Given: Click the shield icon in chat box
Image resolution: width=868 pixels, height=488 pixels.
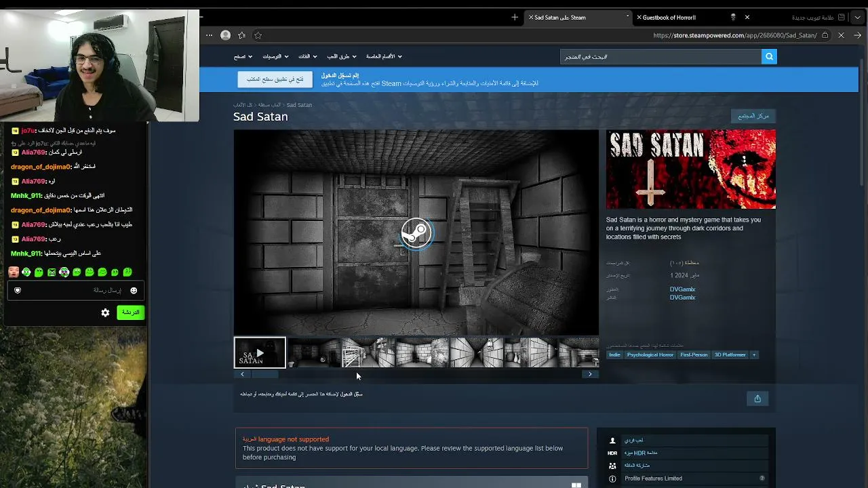Looking at the screenshot, I should 18,291.
